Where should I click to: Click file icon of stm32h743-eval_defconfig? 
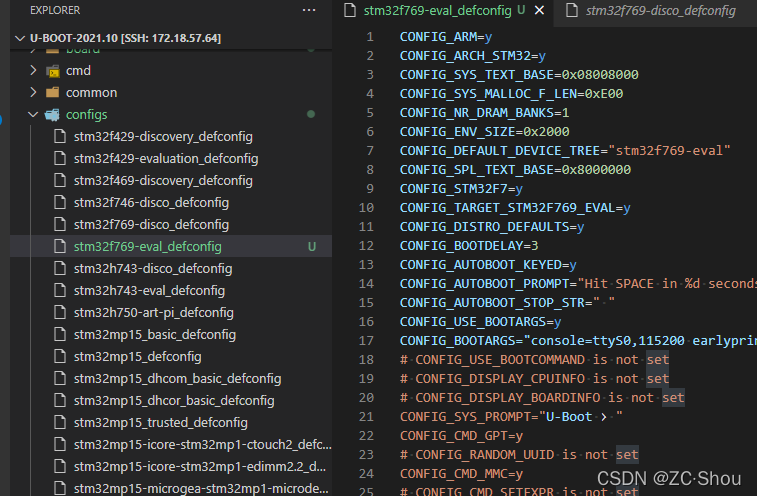click(x=60, y=290)
